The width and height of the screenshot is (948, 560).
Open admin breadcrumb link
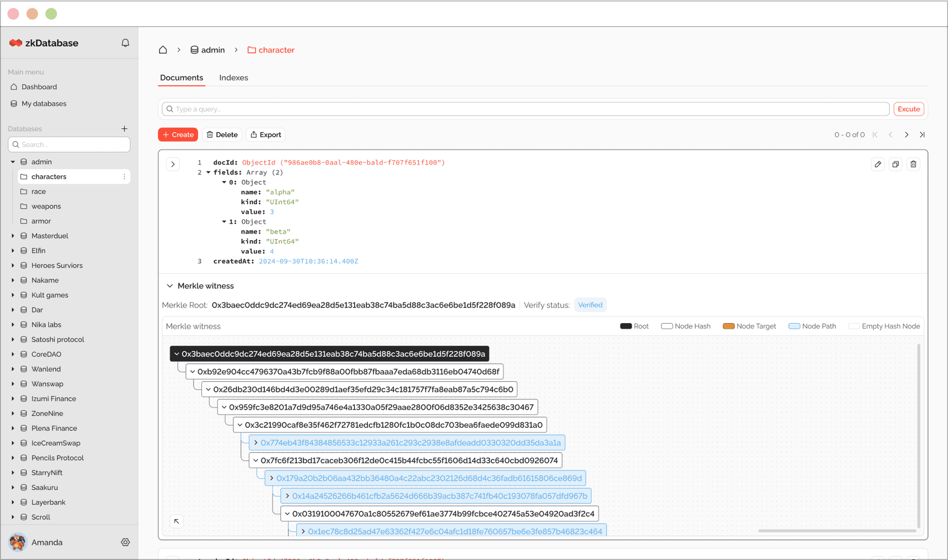pos(208,50)
